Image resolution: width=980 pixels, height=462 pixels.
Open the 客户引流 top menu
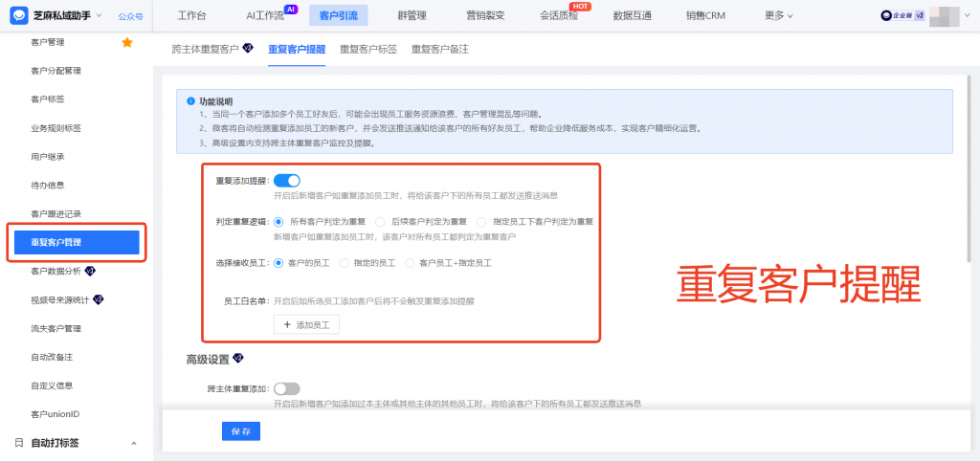[338, 15]
